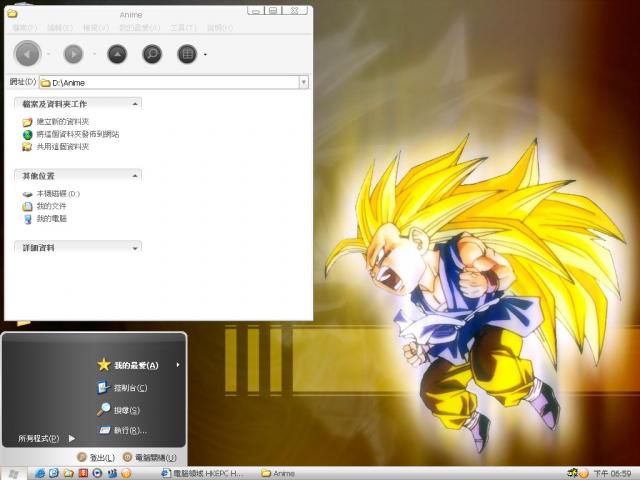640x480 pixels.
Task: Click 將這個資料夾發佈到網站 link
Action: pos(78,134)
